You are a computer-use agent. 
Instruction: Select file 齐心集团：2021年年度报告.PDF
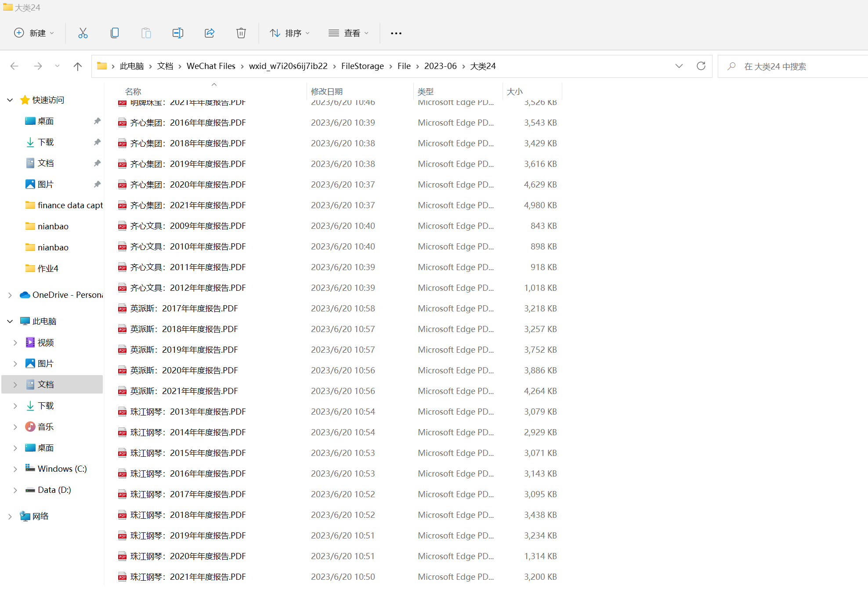[x=188, y=205]
